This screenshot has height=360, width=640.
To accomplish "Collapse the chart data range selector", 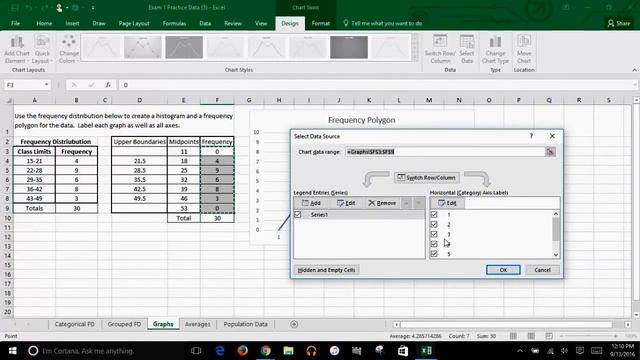I will [x=550, y=152].
